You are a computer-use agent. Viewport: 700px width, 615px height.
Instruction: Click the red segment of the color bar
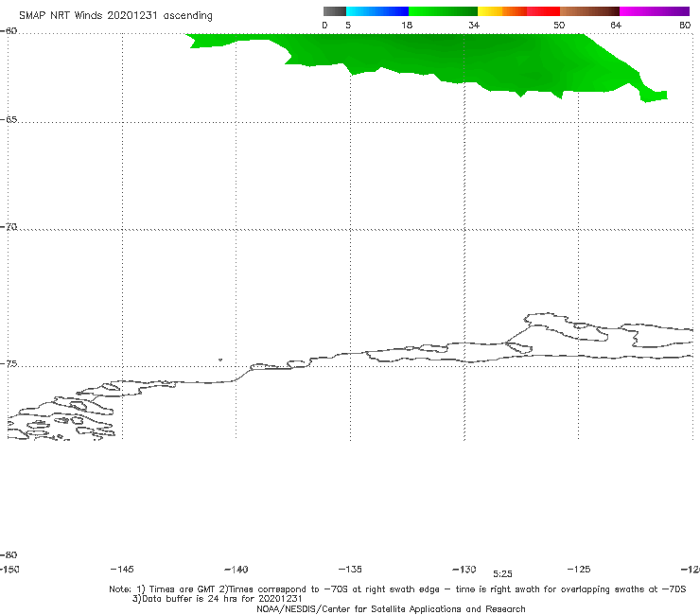pos(543,11)
